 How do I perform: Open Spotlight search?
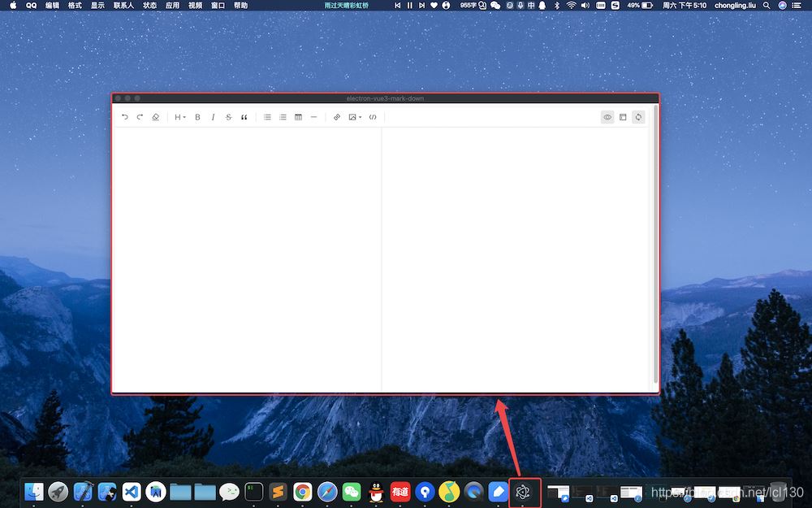pos(767,5)
